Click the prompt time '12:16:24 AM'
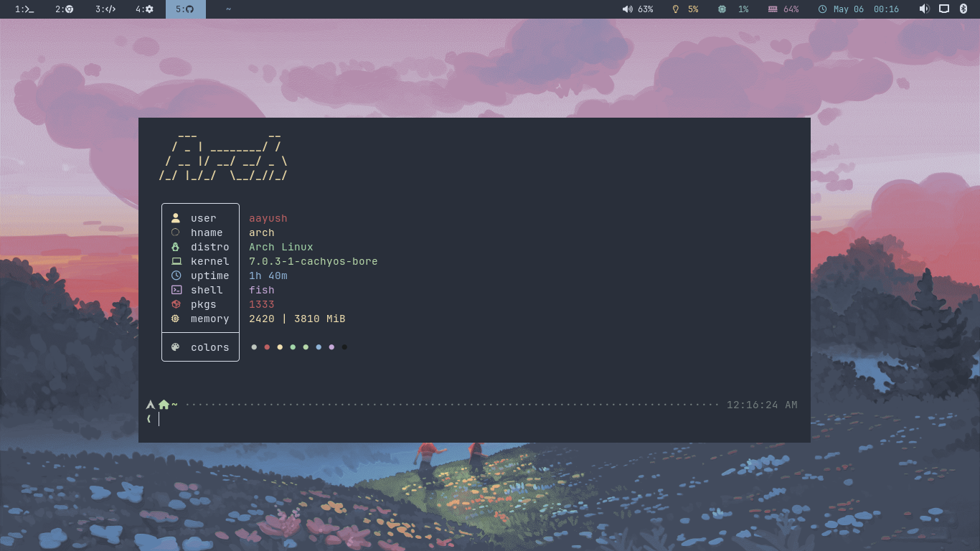 [762, 405]
